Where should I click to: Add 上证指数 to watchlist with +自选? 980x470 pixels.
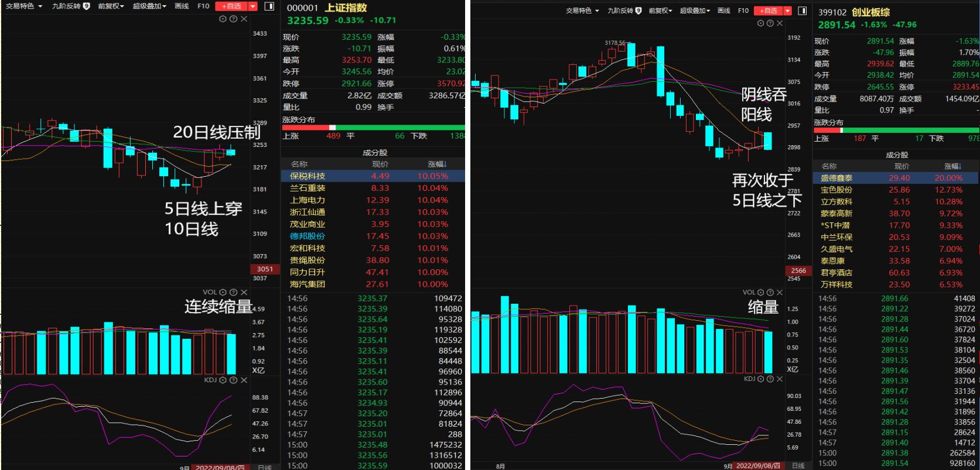coord(232,6)
